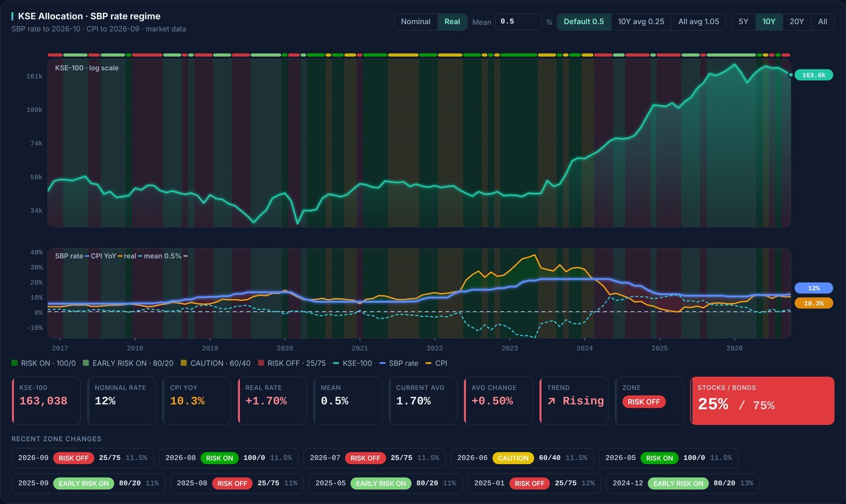Click the SBP rate legend line marker

pos(382,363)
